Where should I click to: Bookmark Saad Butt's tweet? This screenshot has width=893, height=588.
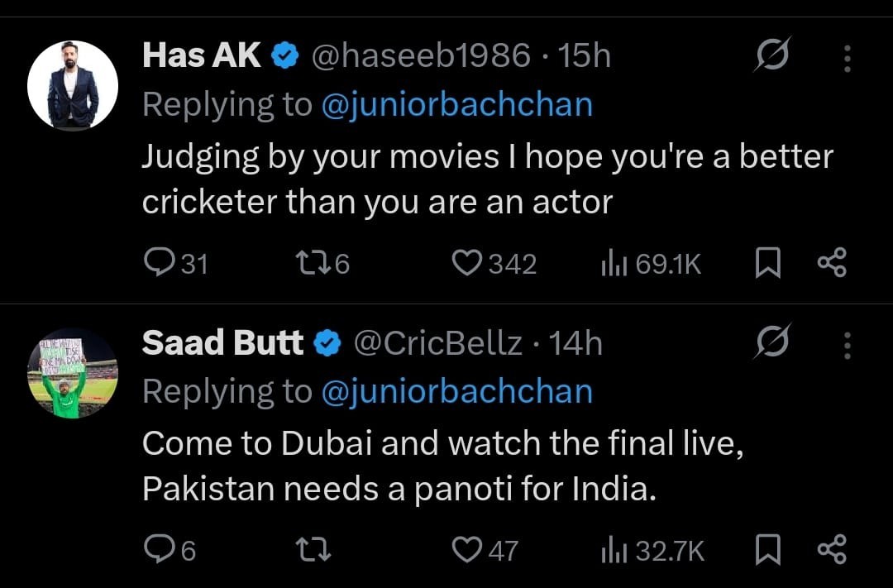[769, 551]
